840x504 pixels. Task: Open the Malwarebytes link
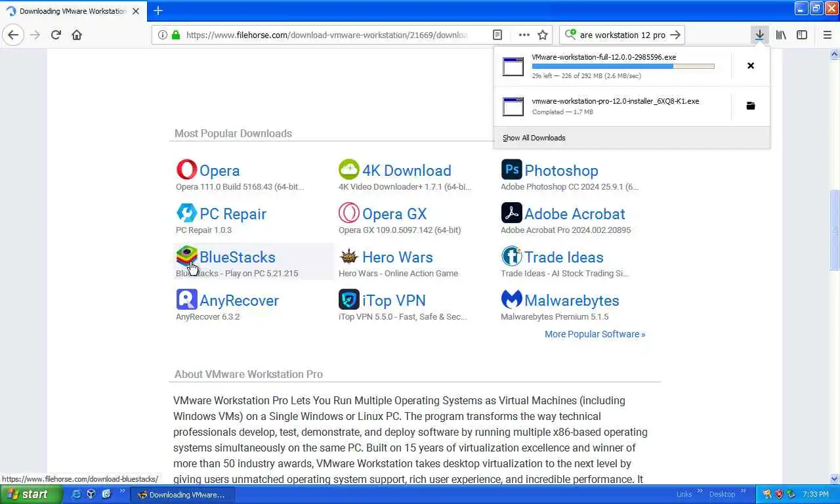click(x=572, y=301)
